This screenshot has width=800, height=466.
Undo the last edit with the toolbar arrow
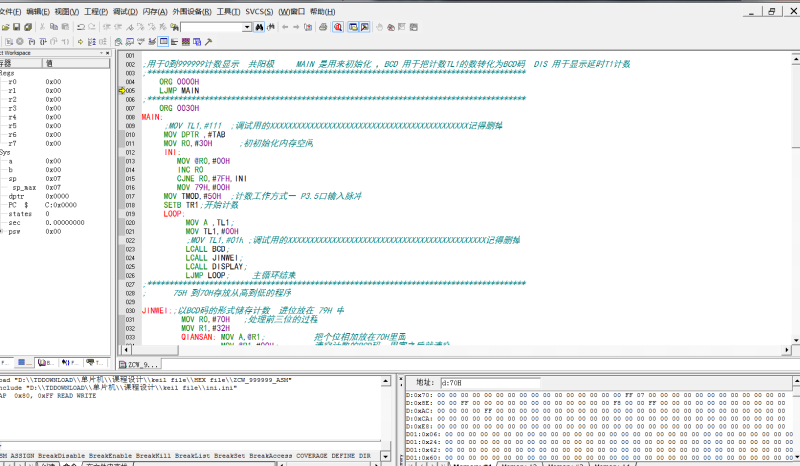[81, 27]
